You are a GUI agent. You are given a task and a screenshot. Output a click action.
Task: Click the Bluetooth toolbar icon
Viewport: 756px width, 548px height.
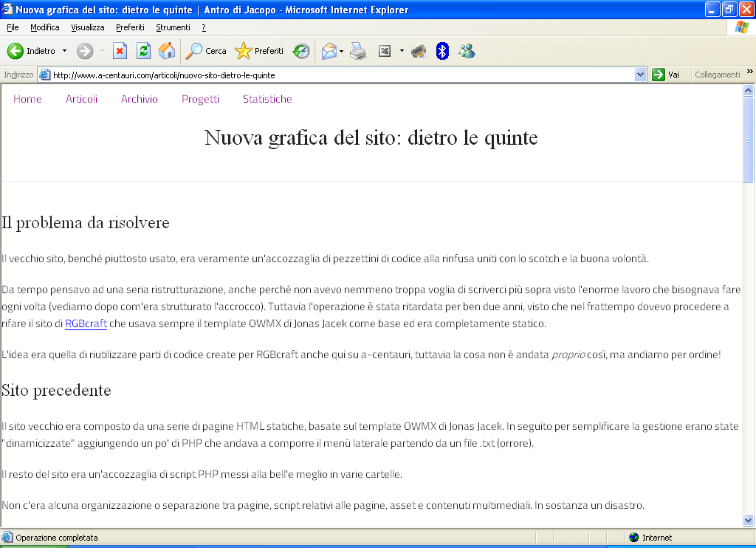(x=442, y=51)
